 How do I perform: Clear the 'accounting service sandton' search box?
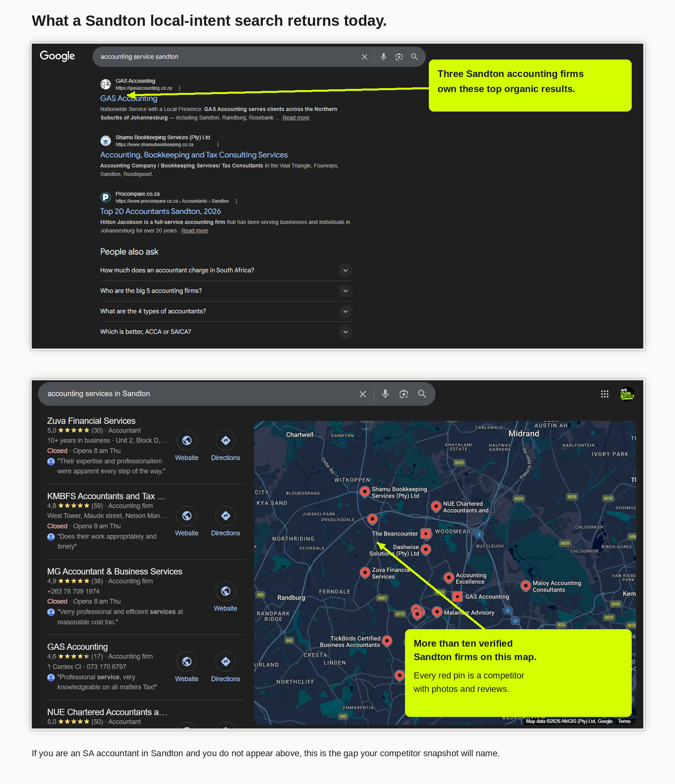(364, 57)
